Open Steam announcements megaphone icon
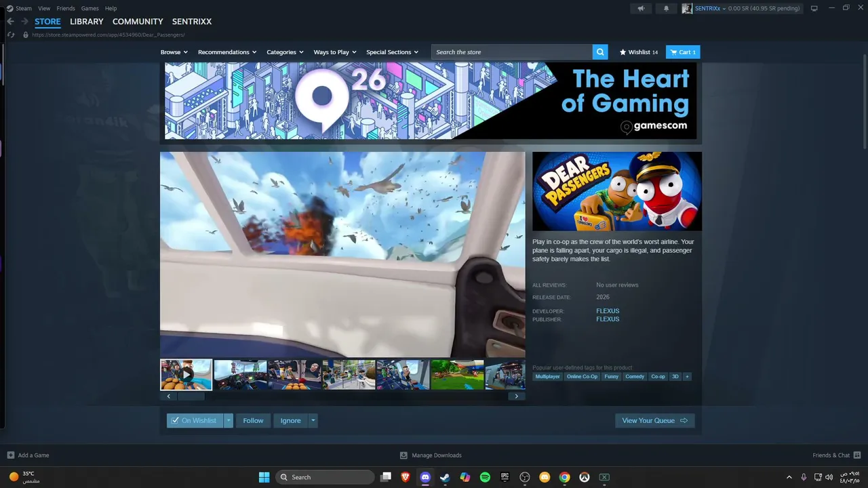Image resolution: width=868 pixels, height=488 pixels. tap(641, 8)
